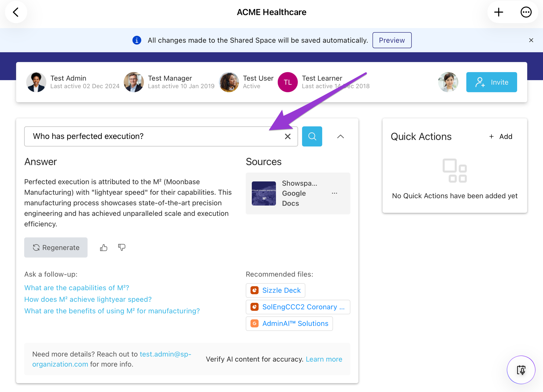The image size is (543, 392).
Task: Click the plus icon in top bar
Action: (x=498, y=12)
